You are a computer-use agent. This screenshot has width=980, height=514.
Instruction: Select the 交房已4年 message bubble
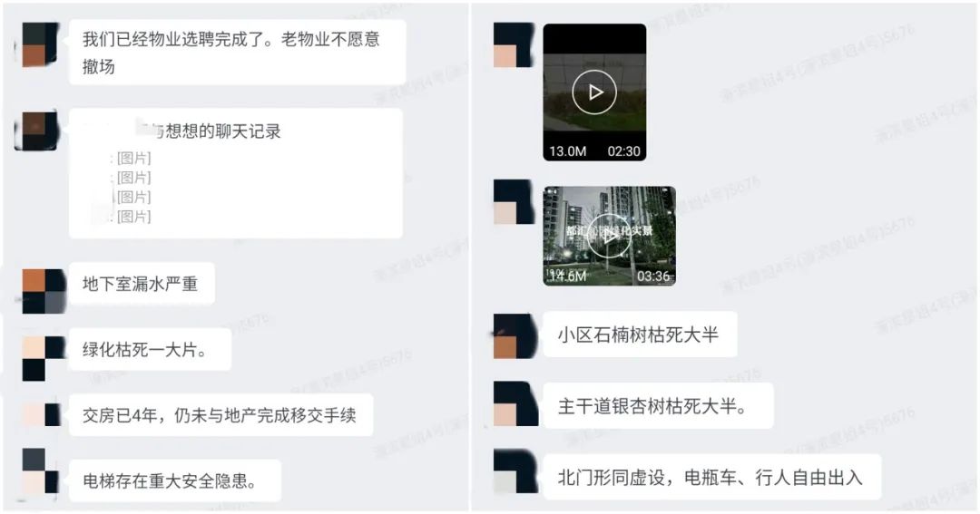coord(220,415)
